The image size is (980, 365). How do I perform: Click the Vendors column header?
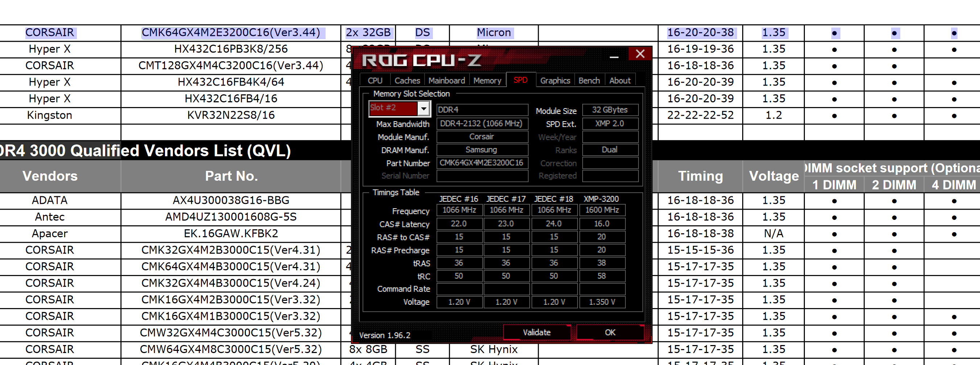[x=50, y=176]
